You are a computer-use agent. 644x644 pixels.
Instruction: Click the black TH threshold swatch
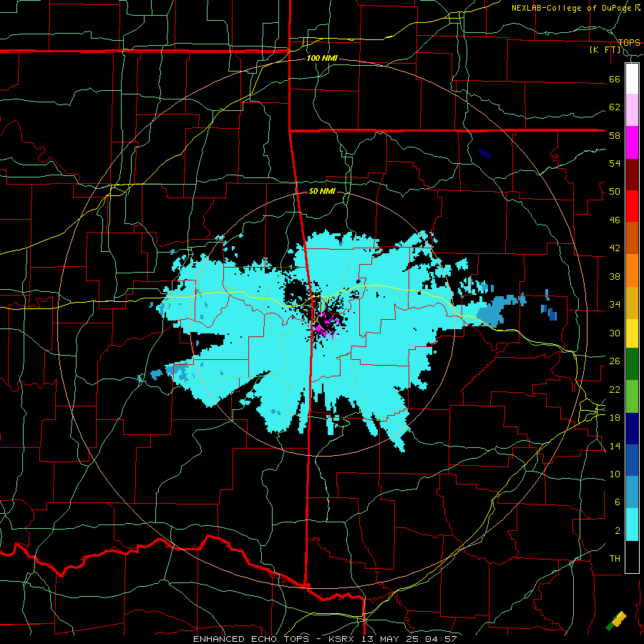pos(632,557)
